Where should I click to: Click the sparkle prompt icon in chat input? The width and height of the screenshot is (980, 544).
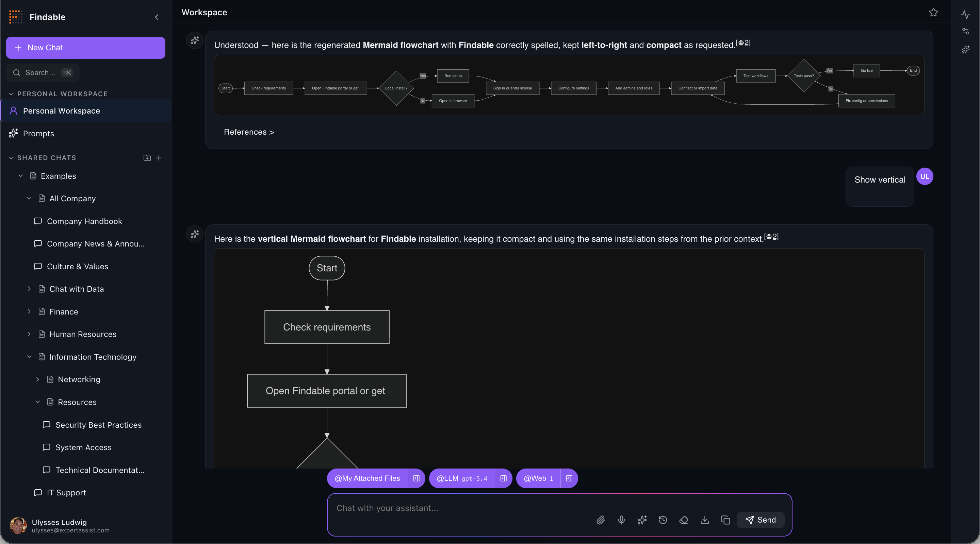[642, 520]
